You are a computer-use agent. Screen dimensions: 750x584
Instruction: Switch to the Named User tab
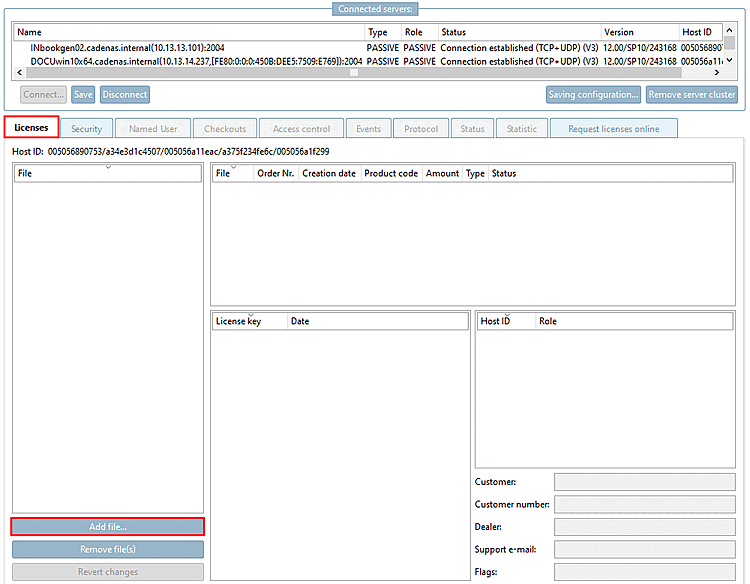(x=153, y=129)
